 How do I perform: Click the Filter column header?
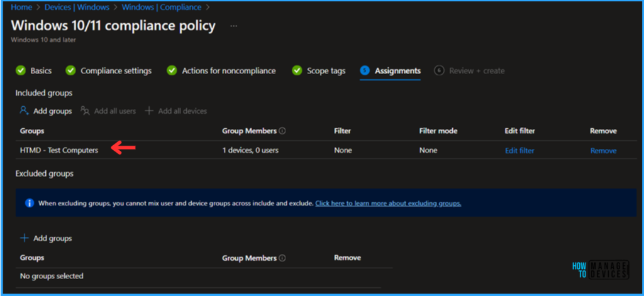[343, 131]
